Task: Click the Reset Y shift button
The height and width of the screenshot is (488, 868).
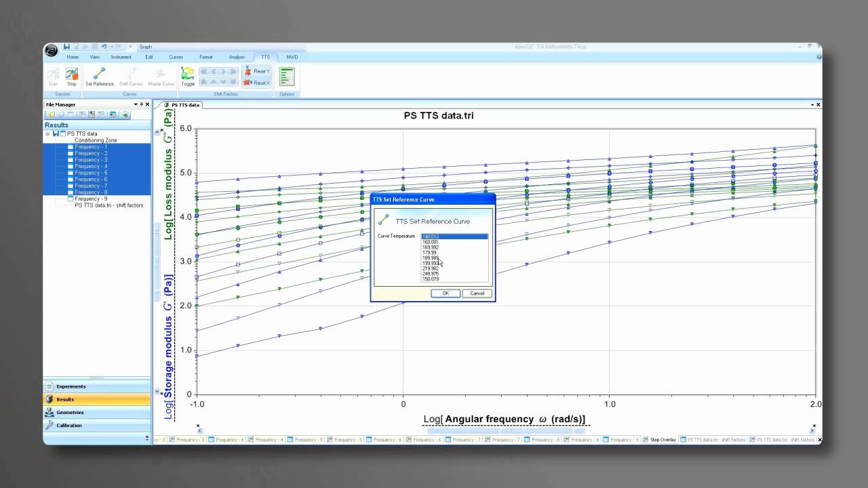Action: click(257, 71)
